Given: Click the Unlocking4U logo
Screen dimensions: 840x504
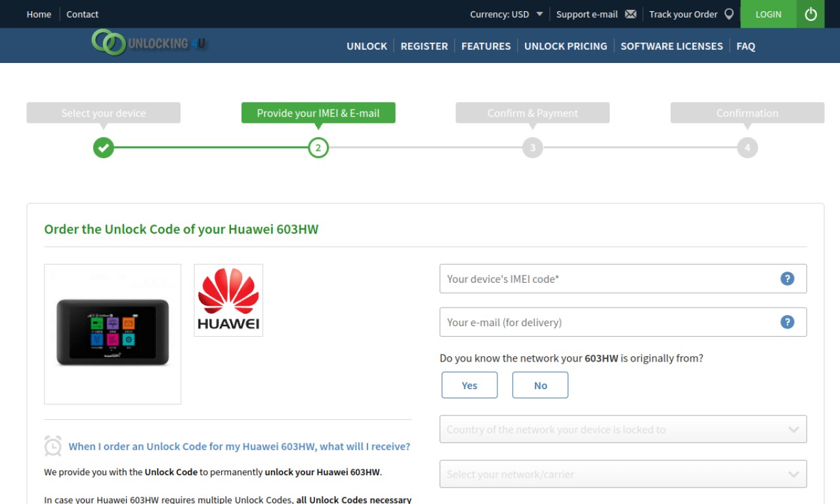Looking at the screenshot, I should coord(150,43).
